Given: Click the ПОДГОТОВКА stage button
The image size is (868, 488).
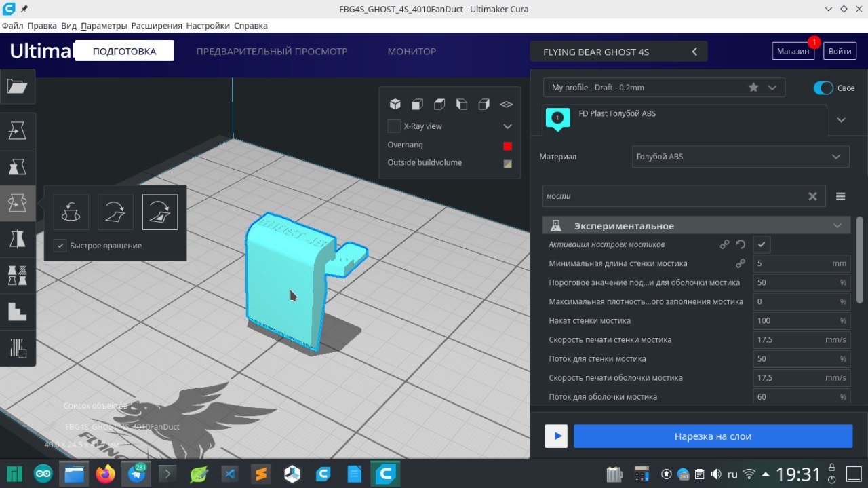Looking at the screenshot, I should [x=124, y=51].
